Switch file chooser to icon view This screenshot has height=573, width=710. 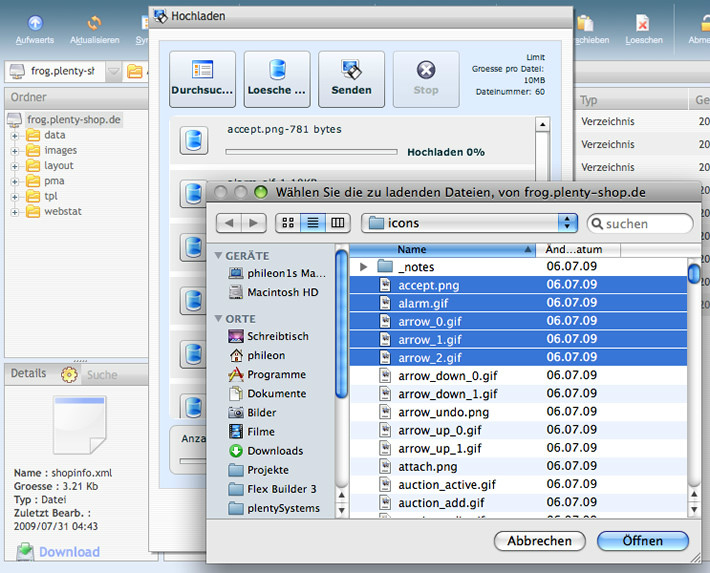(288, 223)
